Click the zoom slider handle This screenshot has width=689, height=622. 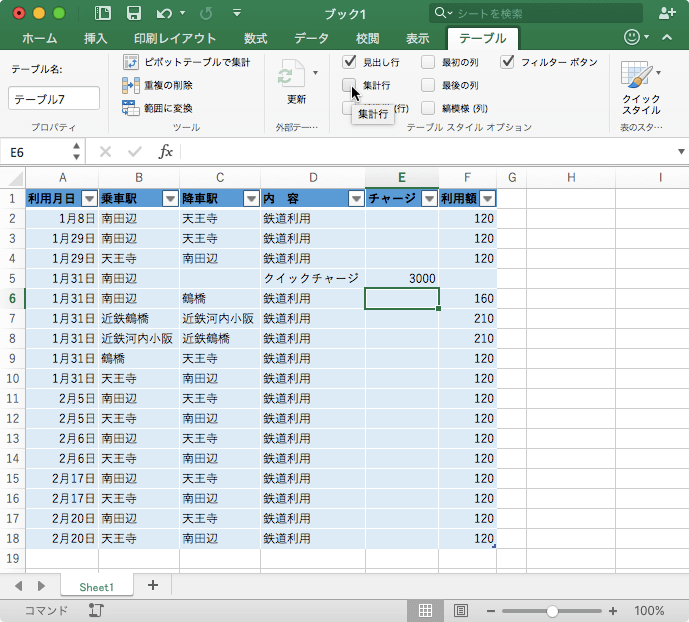click(x=552, y=611)
